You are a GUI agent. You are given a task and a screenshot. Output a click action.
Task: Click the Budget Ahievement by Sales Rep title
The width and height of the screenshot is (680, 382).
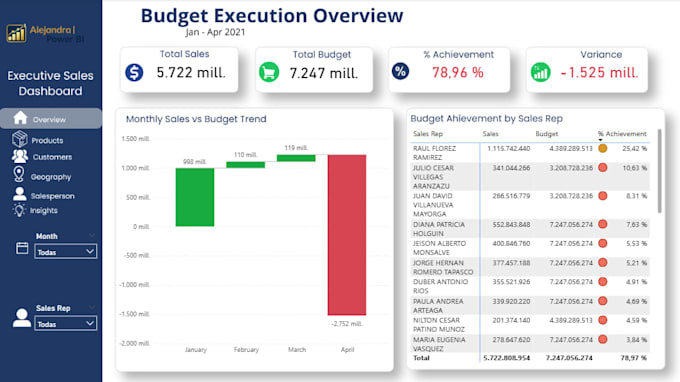coord(487,118)
